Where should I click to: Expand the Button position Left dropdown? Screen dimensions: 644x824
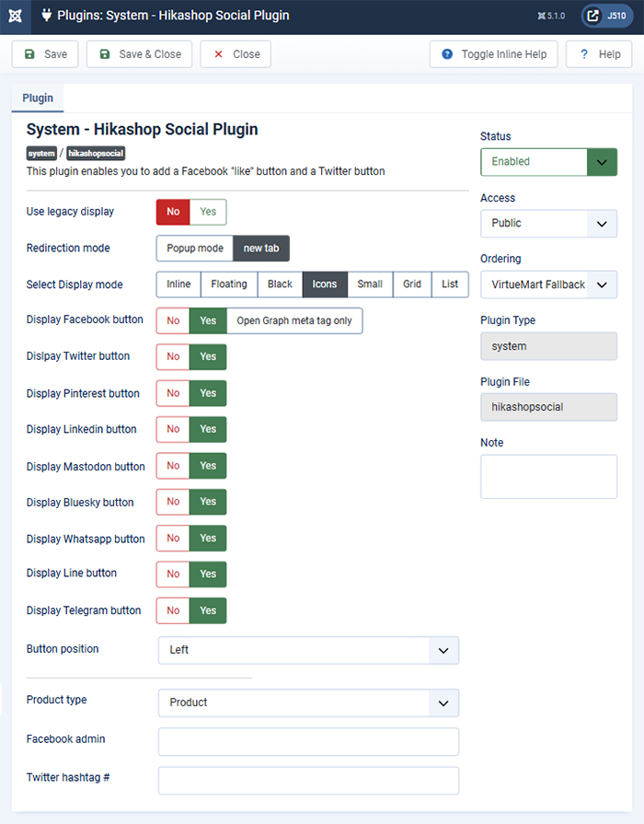pos(308,651)
